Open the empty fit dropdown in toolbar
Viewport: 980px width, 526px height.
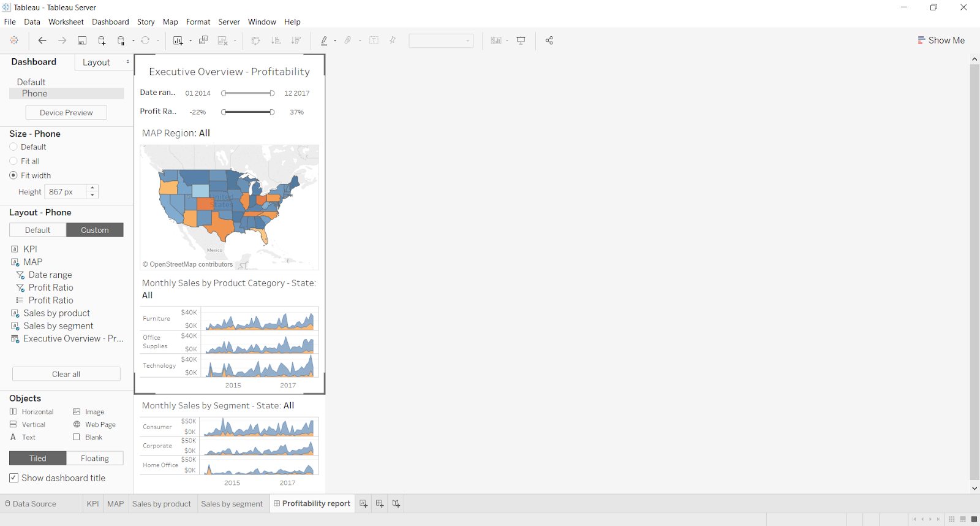[441, 40]
